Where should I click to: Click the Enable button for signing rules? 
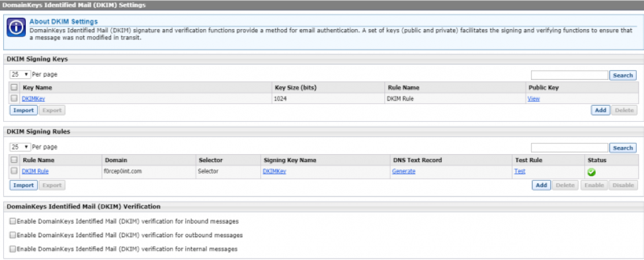(x=594, y=185)
